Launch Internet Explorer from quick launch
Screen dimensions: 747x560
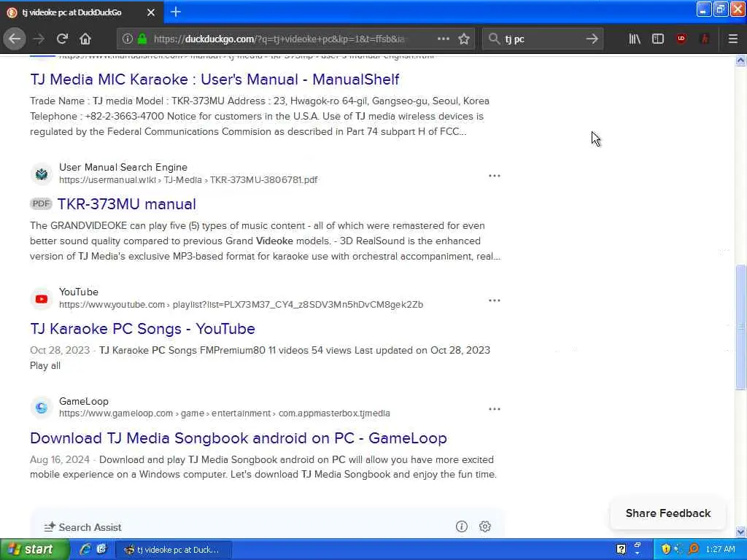coord(85,549)
